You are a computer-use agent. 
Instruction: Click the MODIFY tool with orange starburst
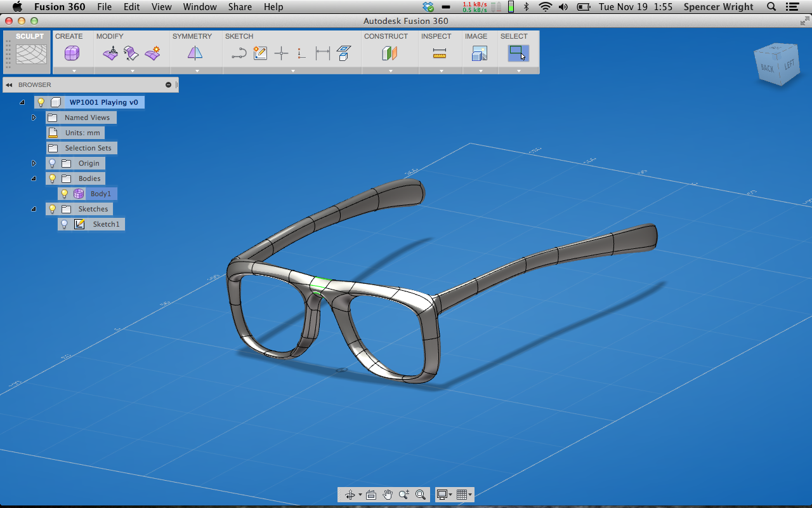tap(152, 54)
